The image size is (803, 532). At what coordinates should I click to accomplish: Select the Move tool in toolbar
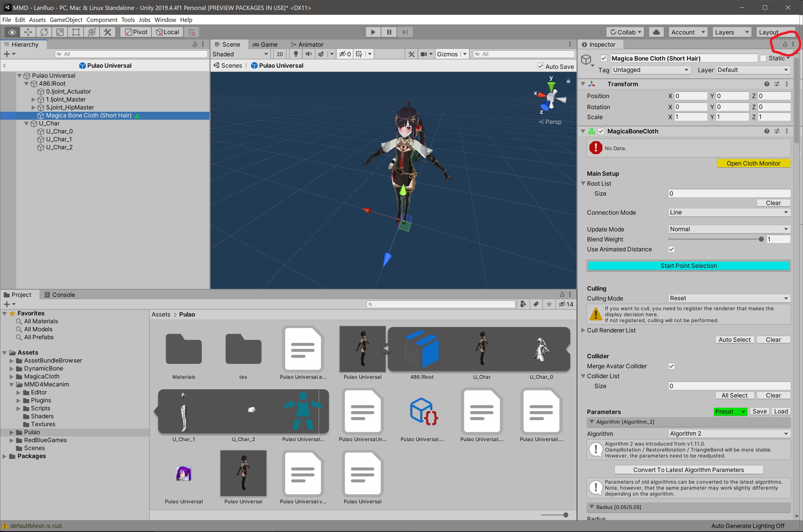(28, 32)
